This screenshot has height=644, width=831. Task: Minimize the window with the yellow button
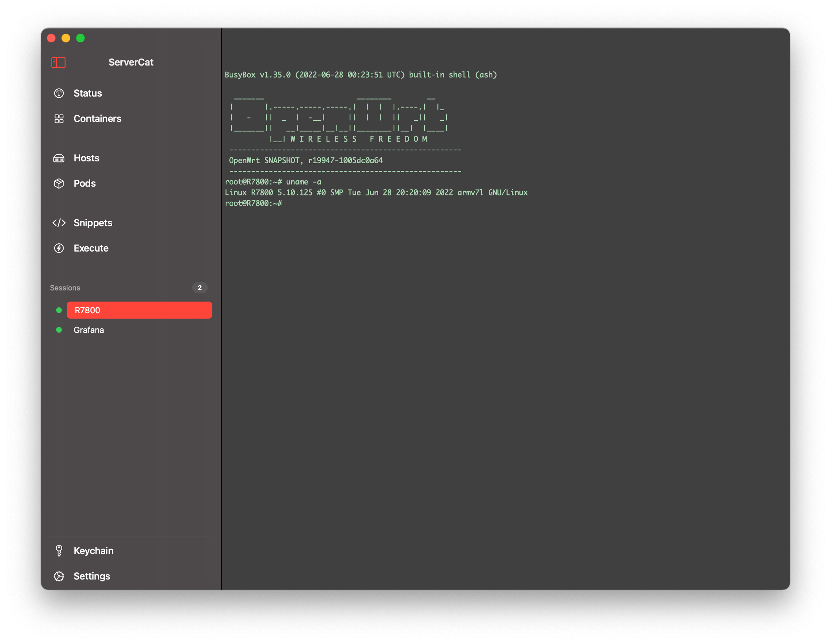tap(66, 38)
